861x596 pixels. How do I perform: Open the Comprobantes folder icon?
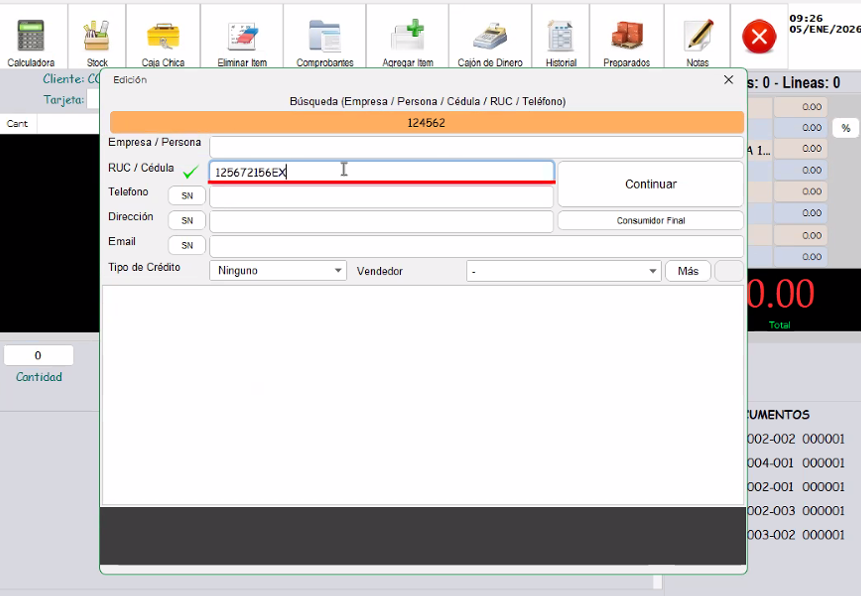[x=325, y=37]
